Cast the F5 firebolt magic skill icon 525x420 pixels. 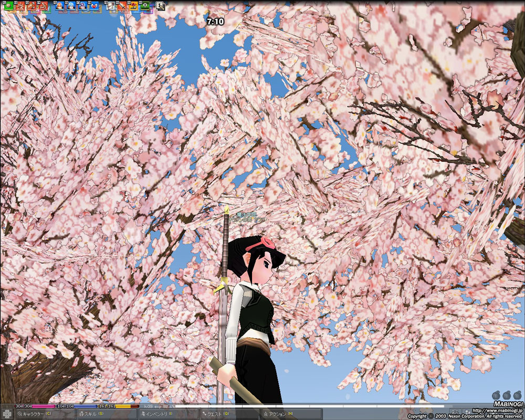click(60, 6)
